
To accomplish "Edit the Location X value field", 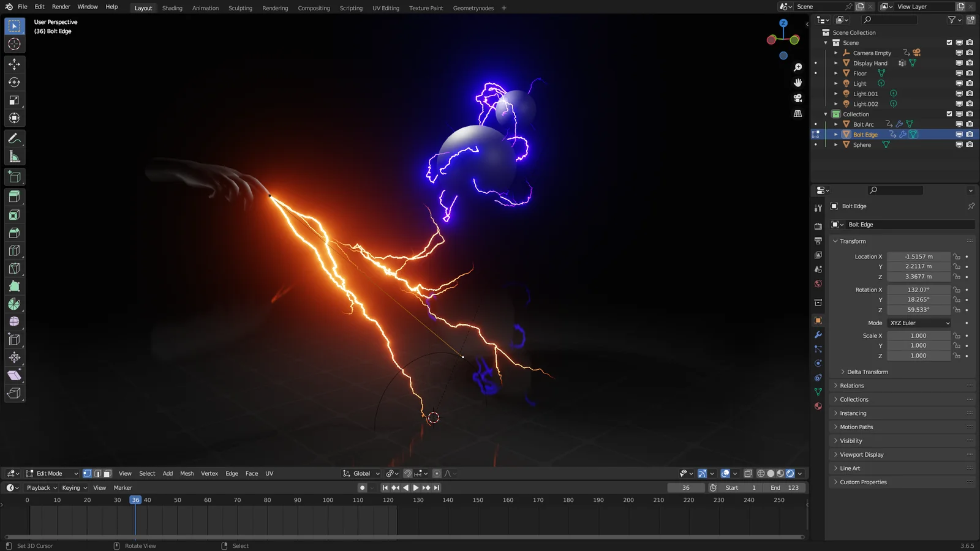I will [x=918, y=257].
